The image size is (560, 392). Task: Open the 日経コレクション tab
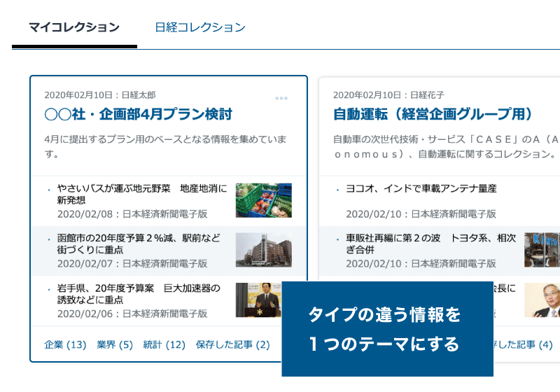[200, 27]
